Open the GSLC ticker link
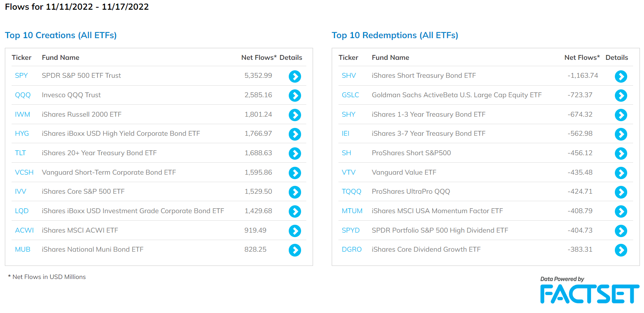 click(x=350, y=95)
